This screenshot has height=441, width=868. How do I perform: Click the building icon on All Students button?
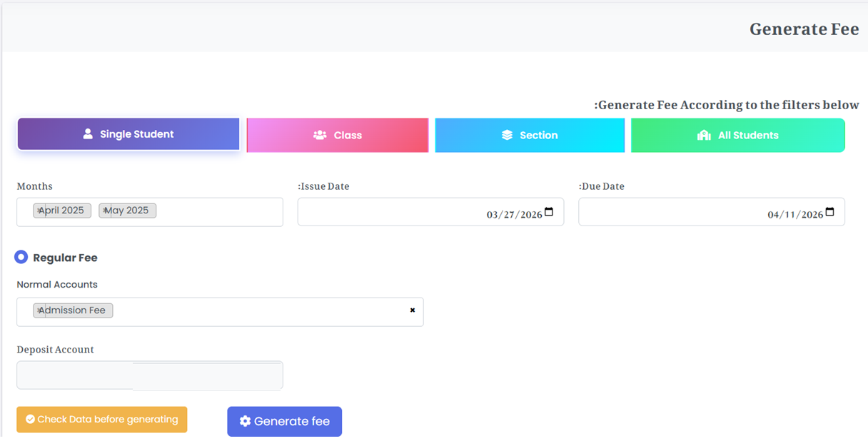click(702, 135)
